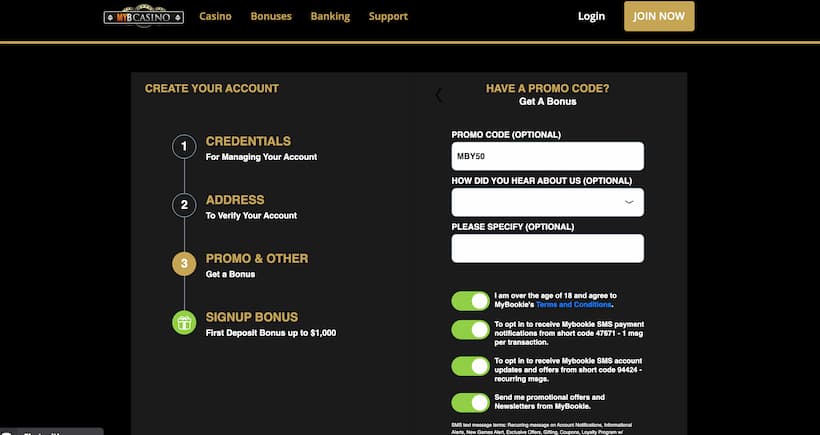
Task: Click the 'To Verify Your Account' text
Action: coord(251,215)
